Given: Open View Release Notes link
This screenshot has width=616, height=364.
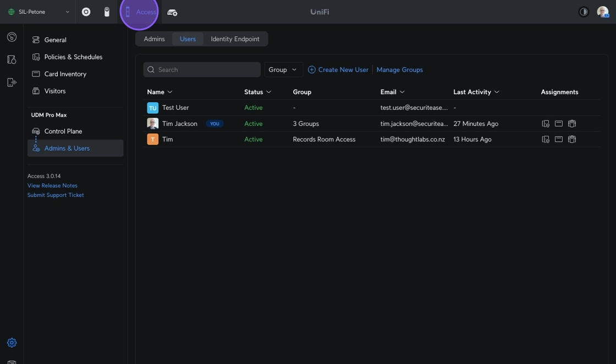Looking at the screenshot, I should (x=52, y=185).
